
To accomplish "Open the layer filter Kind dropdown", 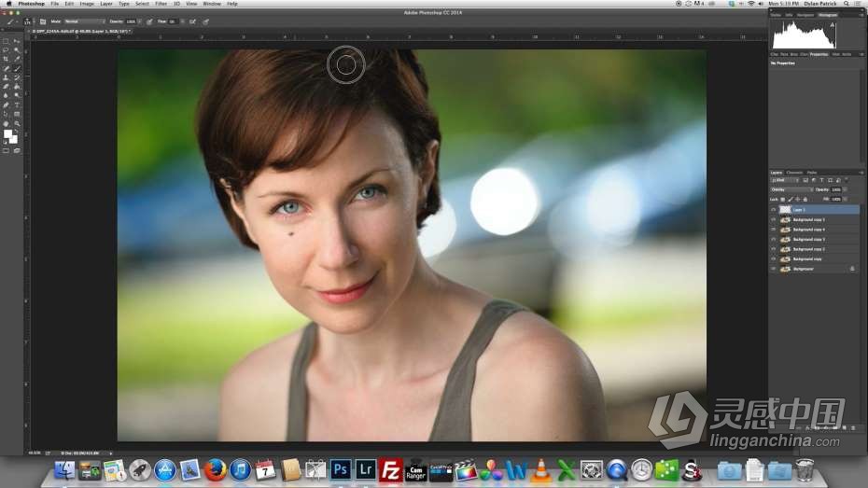I will 784,180.
